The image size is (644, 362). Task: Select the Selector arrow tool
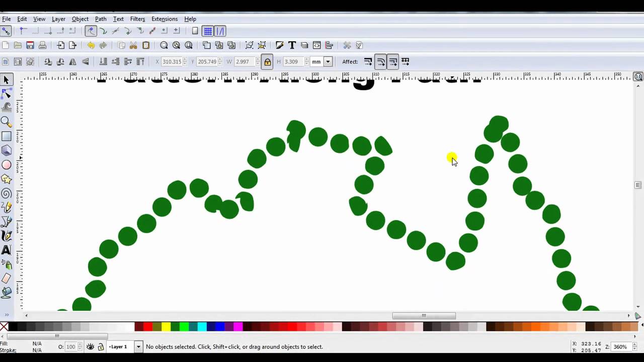[x=7, y=79]
